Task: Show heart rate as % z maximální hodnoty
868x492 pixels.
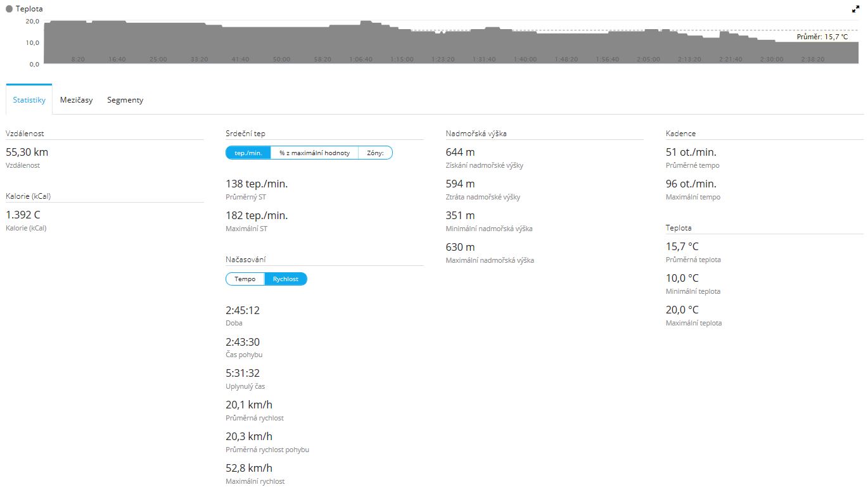Action: (314, 153)
